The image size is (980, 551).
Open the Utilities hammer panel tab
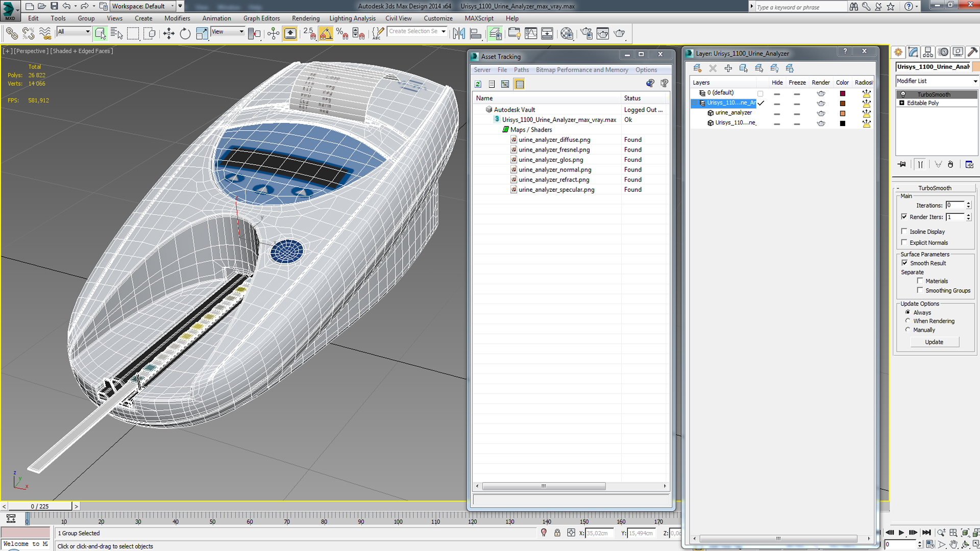click(x=972, y=52)
